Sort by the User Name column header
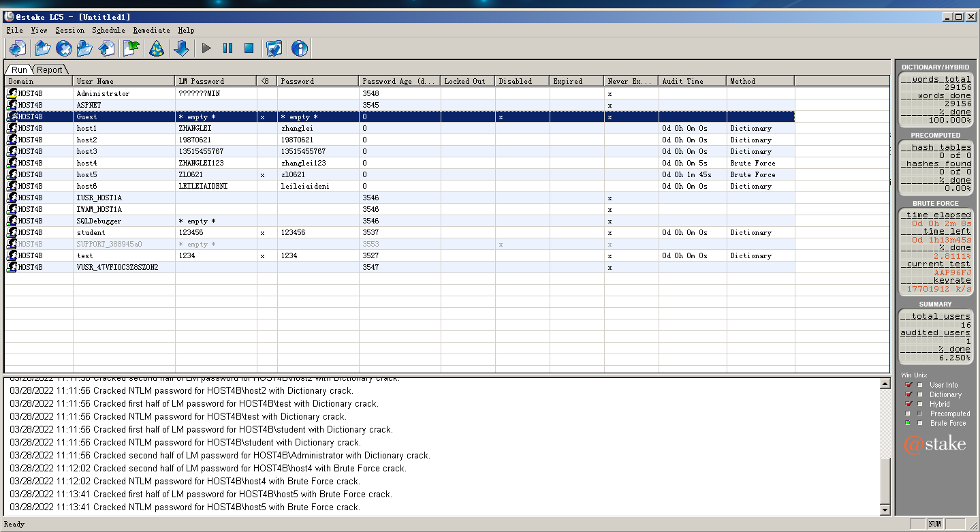The height and width of the screenshot is (532, 980). [x=124, y=81]
